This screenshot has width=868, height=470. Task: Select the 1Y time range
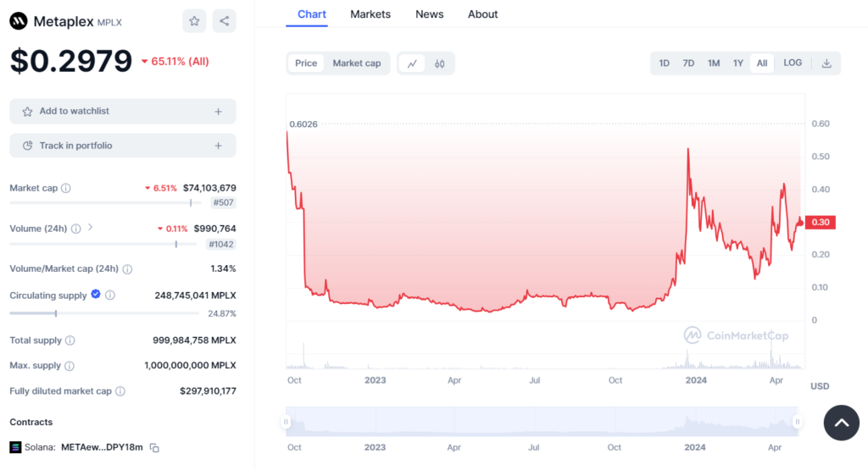pos(738,64)
